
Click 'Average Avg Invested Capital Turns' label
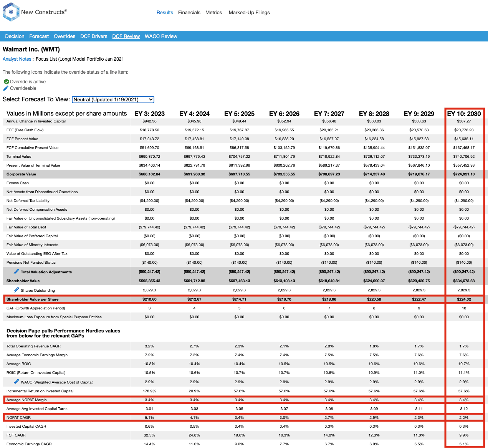point(37,409)
